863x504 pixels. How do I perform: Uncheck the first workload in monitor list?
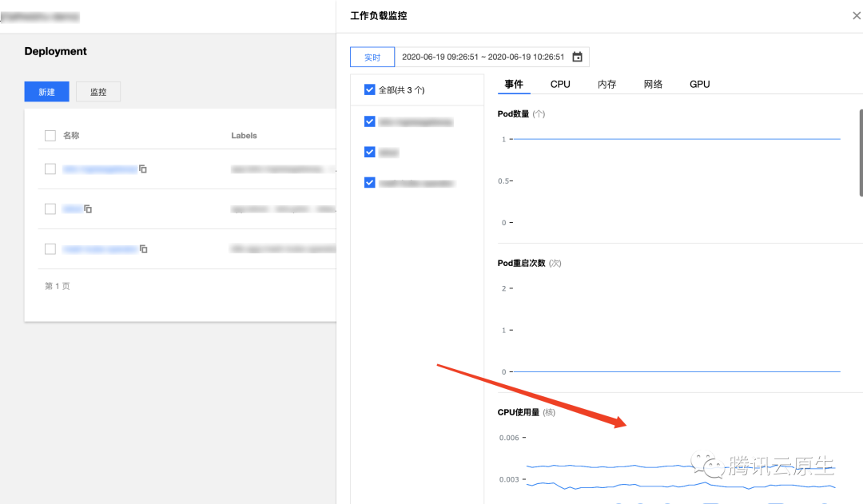(x=369, y=121)
